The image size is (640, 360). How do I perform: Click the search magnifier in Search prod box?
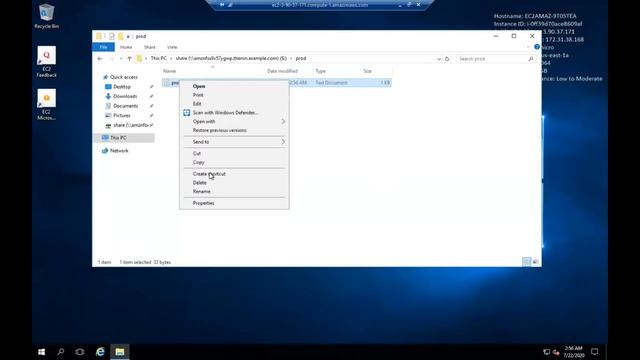tap(531, 59)
